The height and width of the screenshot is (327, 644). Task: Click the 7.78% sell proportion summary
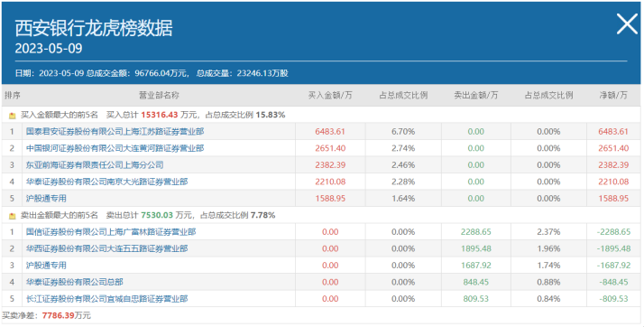(x=262, y=215)
